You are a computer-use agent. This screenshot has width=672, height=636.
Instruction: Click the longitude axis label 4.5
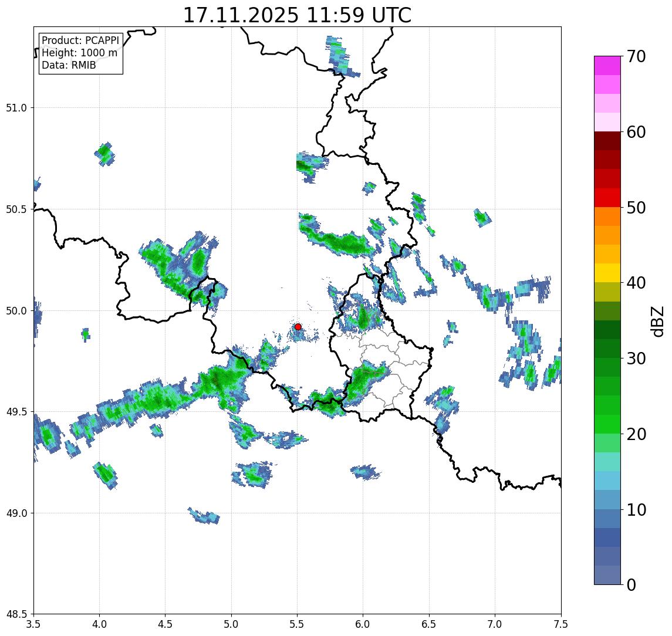point(166,624)
